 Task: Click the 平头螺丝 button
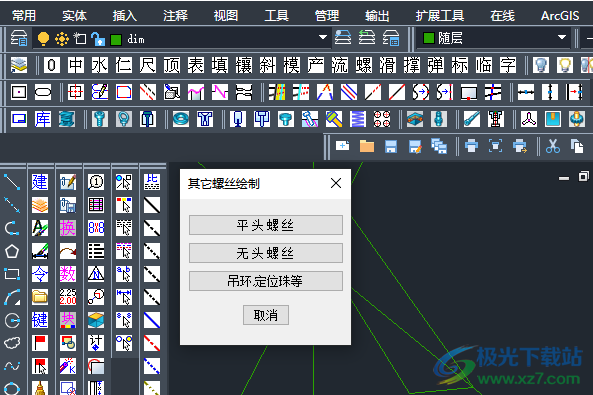tap(266, 225)
